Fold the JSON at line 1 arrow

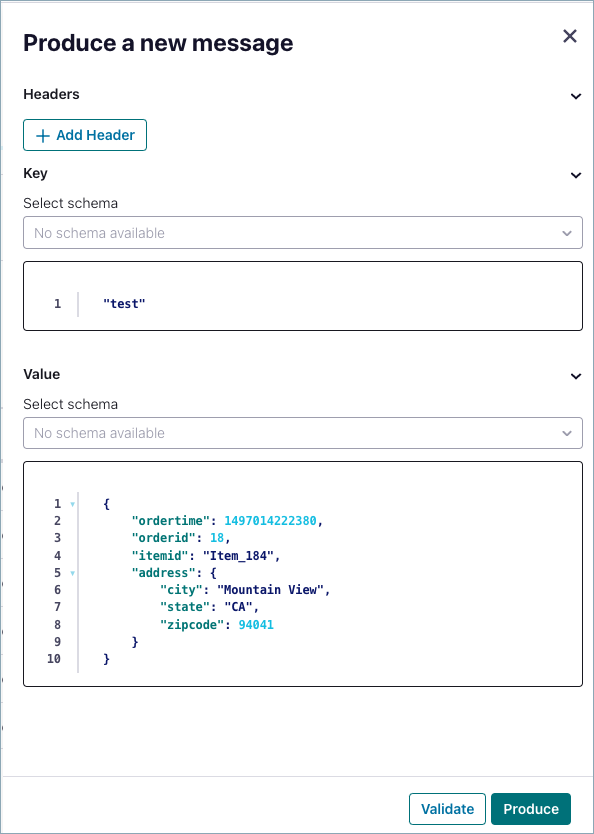(72, 504)
